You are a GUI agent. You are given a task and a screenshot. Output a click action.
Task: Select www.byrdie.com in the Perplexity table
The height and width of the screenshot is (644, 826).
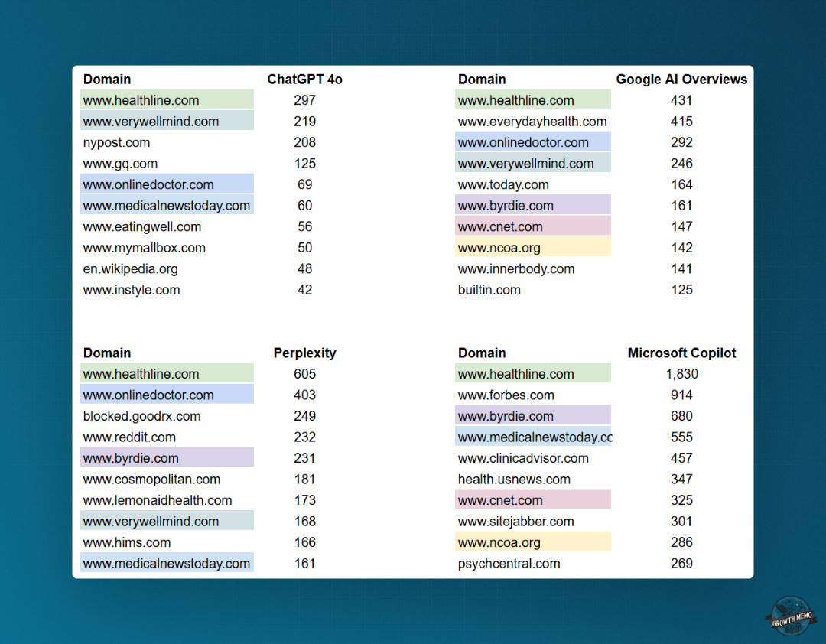(167, 458)
